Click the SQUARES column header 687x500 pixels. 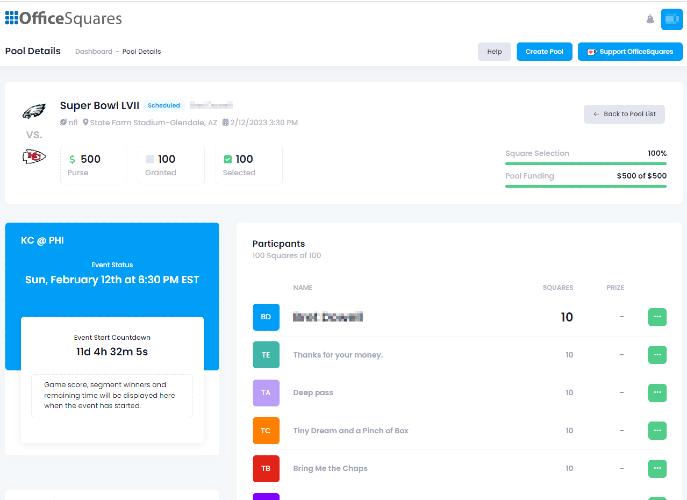click(558, 287)
